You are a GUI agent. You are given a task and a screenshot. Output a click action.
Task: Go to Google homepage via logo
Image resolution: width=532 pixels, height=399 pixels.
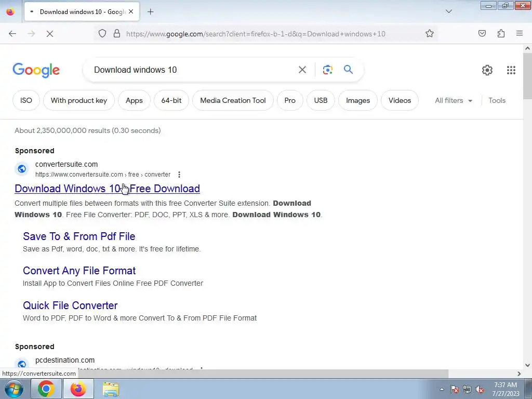click(x=36, y=70)
